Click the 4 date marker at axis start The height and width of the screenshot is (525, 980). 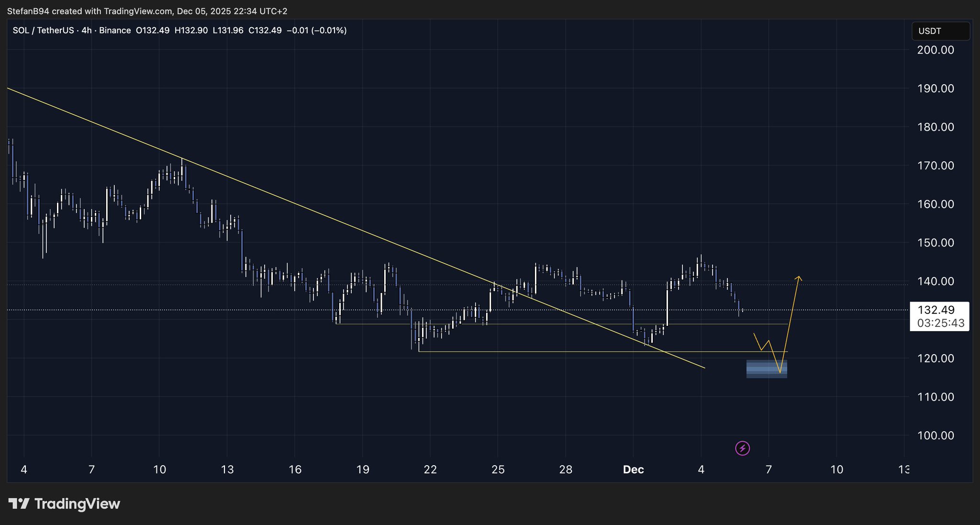24,469
